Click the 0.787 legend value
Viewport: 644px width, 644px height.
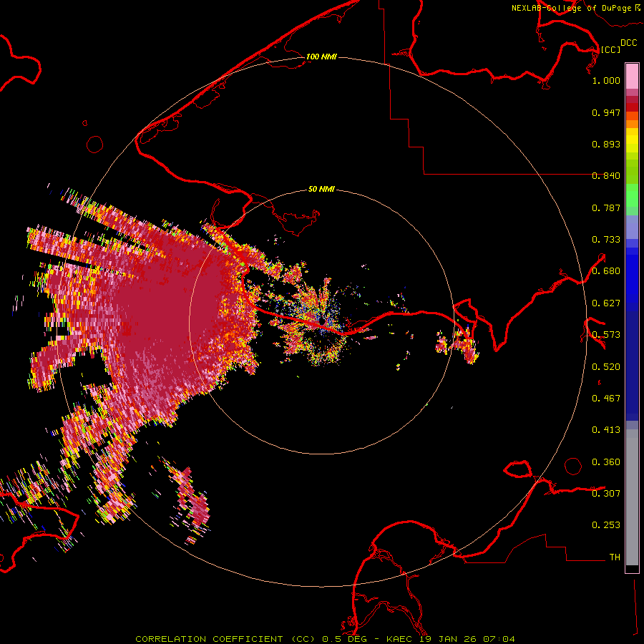[606, 208]
